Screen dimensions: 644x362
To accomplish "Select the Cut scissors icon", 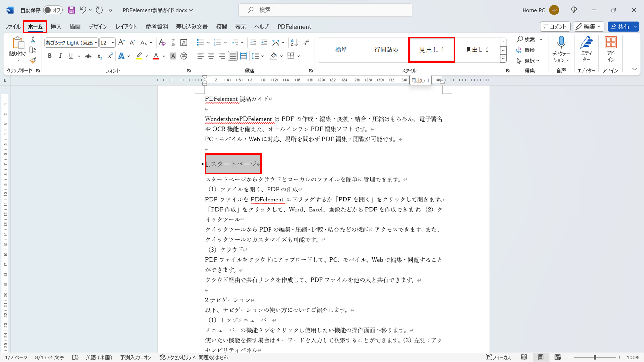I will point(33,40).
